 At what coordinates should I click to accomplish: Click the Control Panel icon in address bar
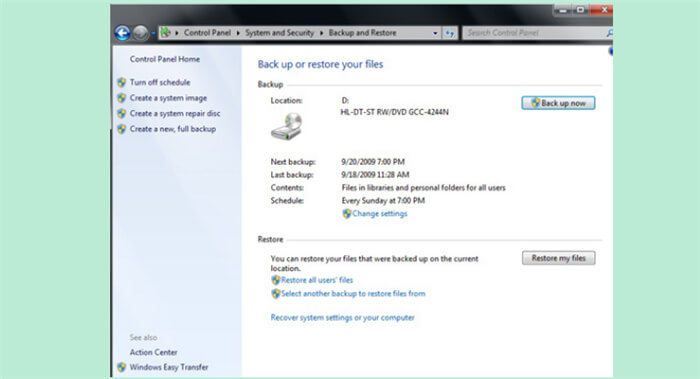tap(166, 32)
